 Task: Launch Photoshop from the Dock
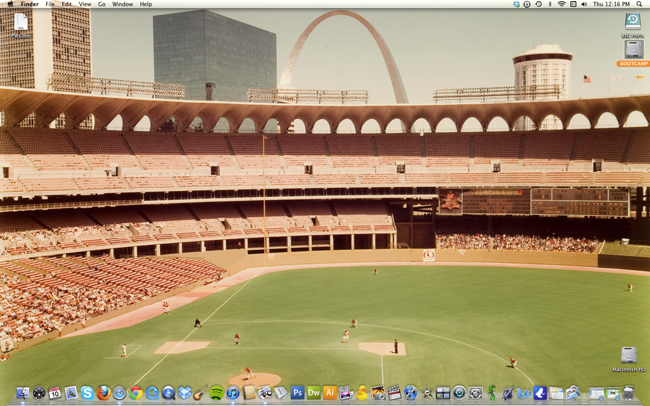297,392
